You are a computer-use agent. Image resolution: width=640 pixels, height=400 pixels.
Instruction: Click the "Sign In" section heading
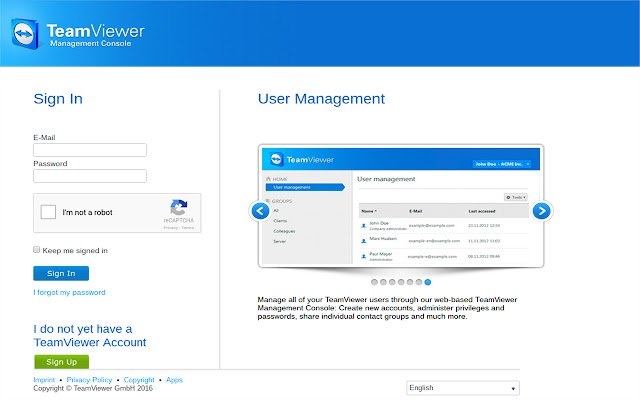pos(58,99)
